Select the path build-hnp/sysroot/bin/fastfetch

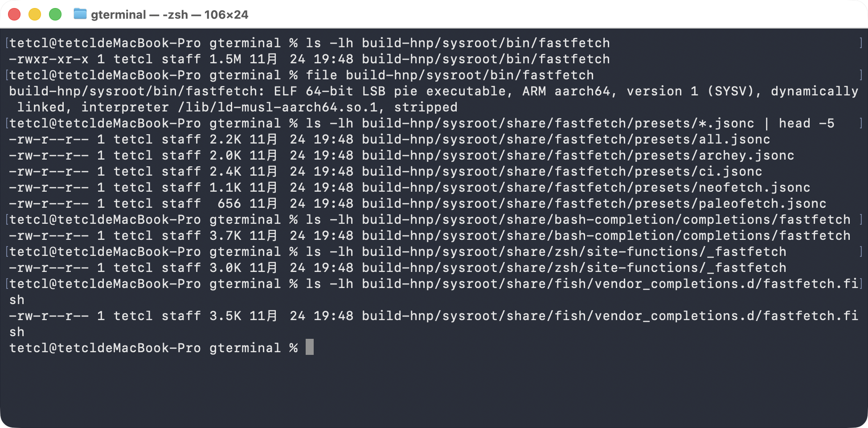(485, 43)
